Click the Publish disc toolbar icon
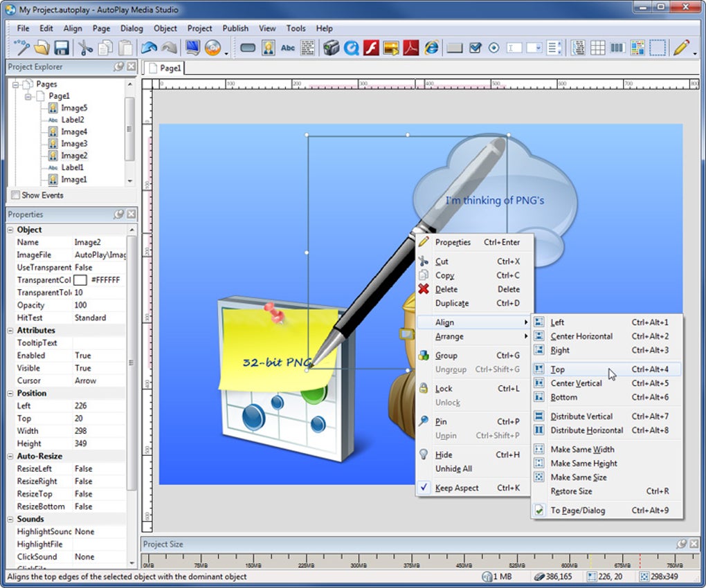 pos(212,48)
